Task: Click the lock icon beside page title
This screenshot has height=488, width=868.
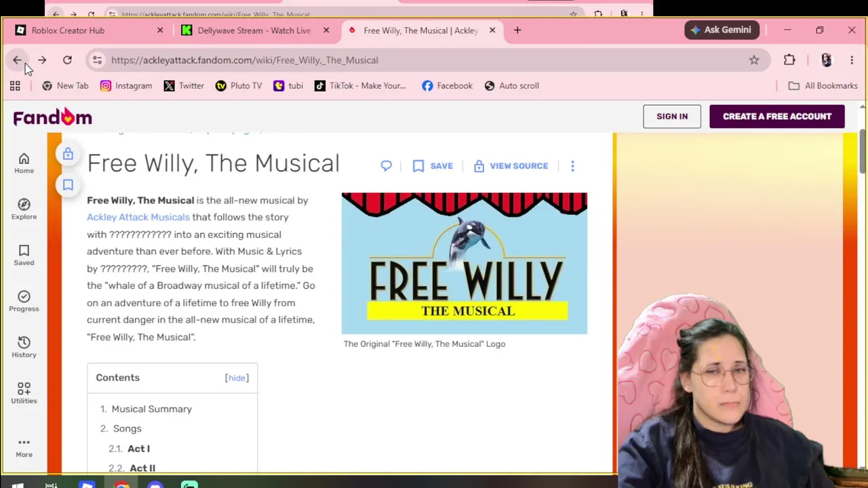Action: coord(68,155)
